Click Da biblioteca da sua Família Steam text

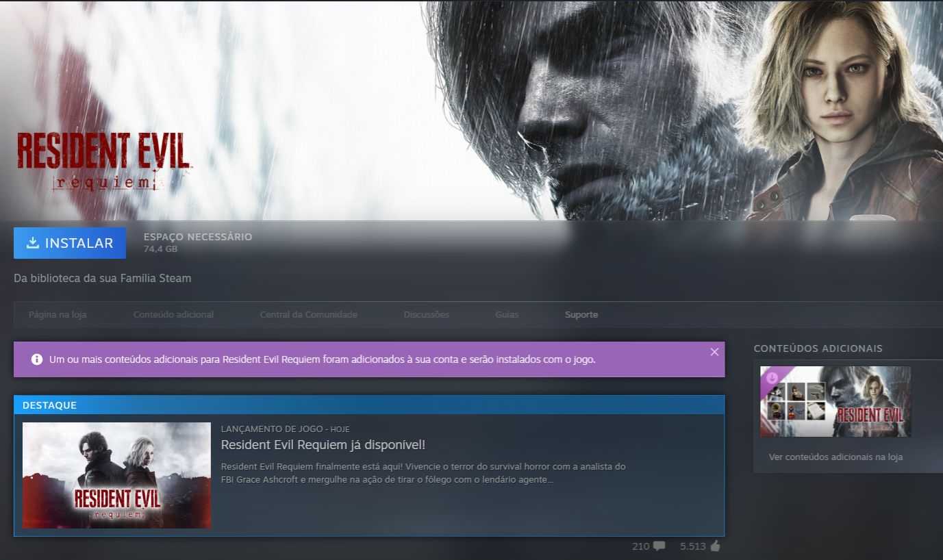(x=102, y=279)
